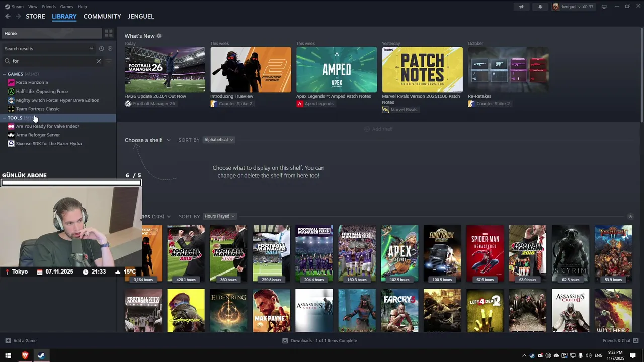Open the Search results dropdown
The width and height of the screenshot is (644, 362).
pos(48,49)
